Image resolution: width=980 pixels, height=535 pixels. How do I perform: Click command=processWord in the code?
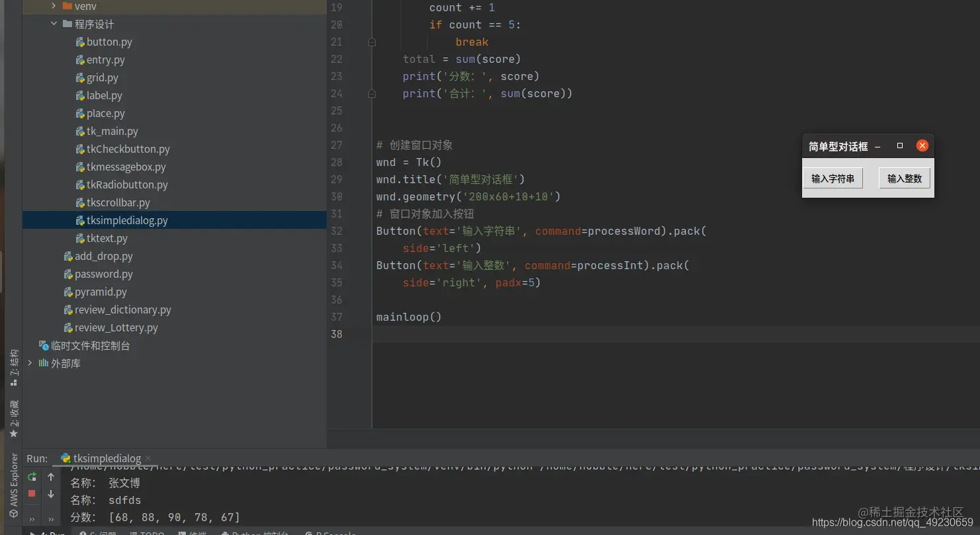click(597, 231)
